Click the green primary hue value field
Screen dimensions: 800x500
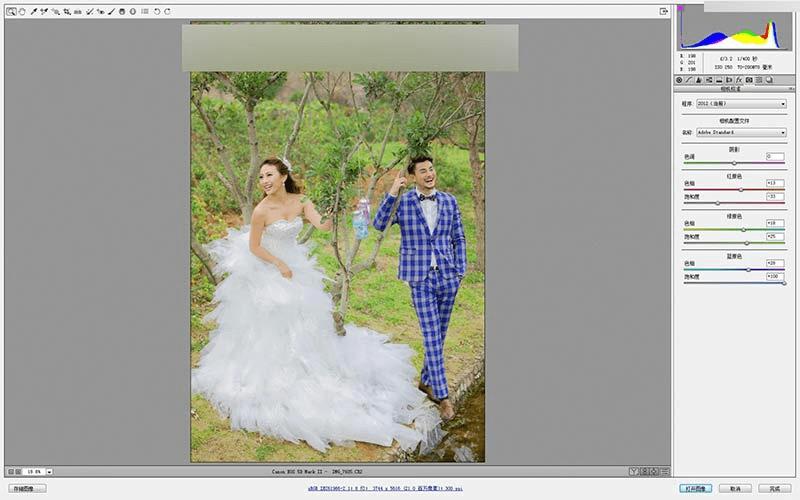[x=775, y=223]
